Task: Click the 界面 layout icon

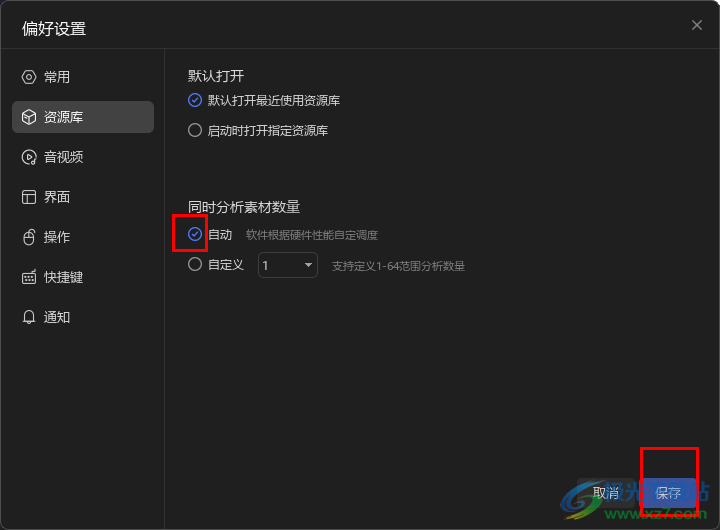Action: pyautogui.click(x=29, y=197)
